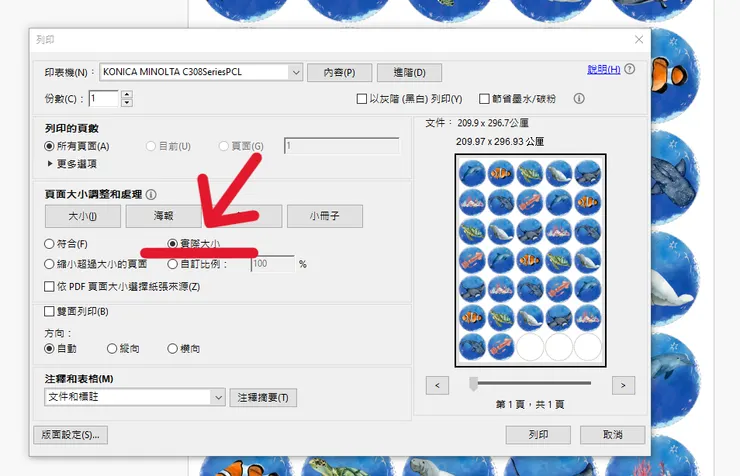Click the preview page slider handle
This screenshot has width=740, height=476.
pos(473,384)
